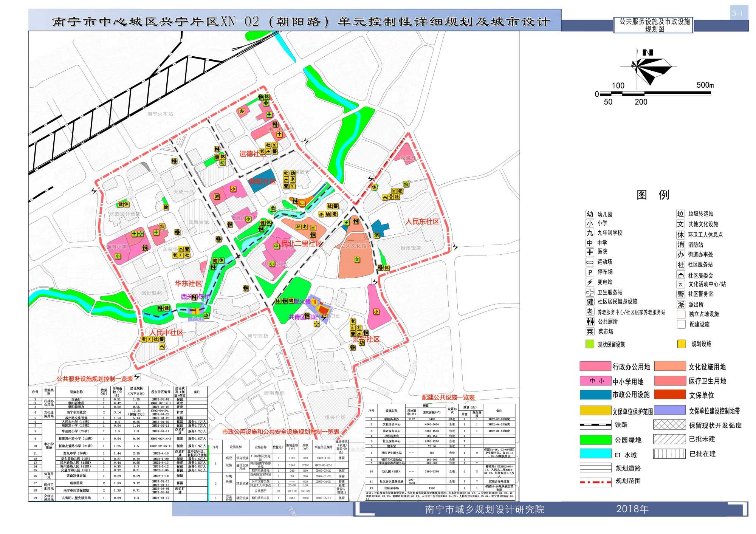The width and height of the screenshot is (756, 534).
Task: Click the P 停车场 parking legend icon
Action: pos(590,272)
